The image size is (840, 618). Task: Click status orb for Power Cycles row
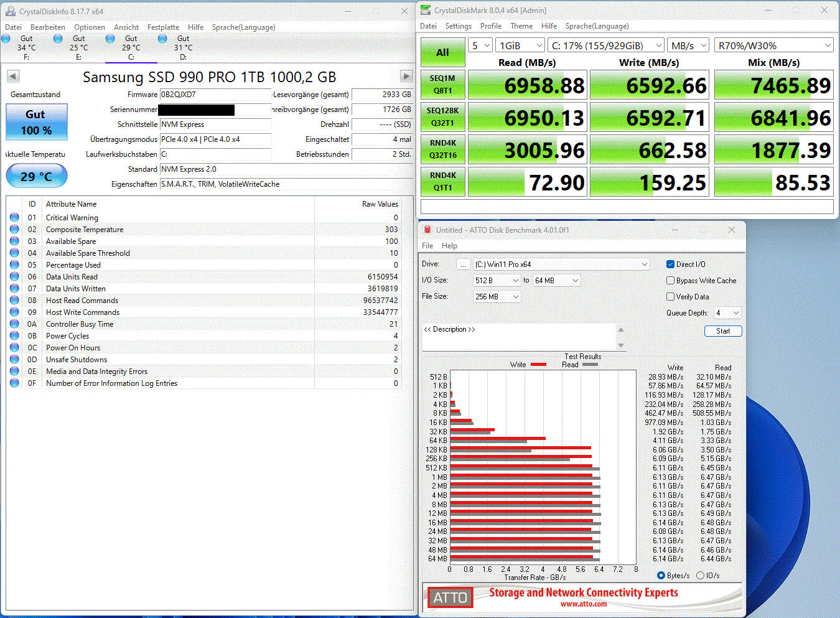(x=14, y=335)
